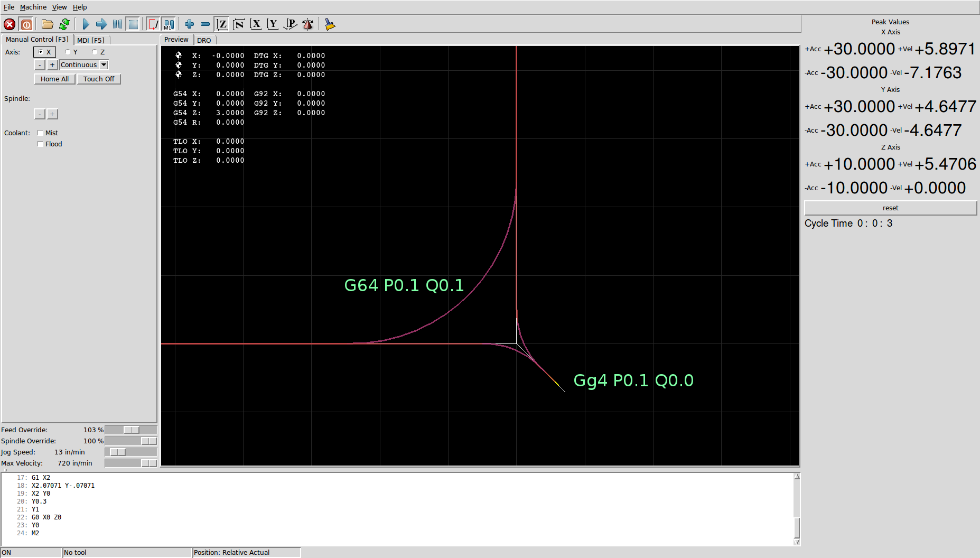
Task: Select the Z axis radio button
Action: [x=98, y=52]
